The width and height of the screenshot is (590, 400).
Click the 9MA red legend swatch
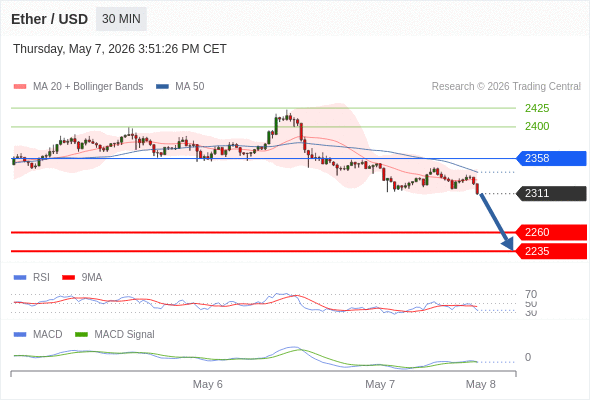(x=68, y=278)
